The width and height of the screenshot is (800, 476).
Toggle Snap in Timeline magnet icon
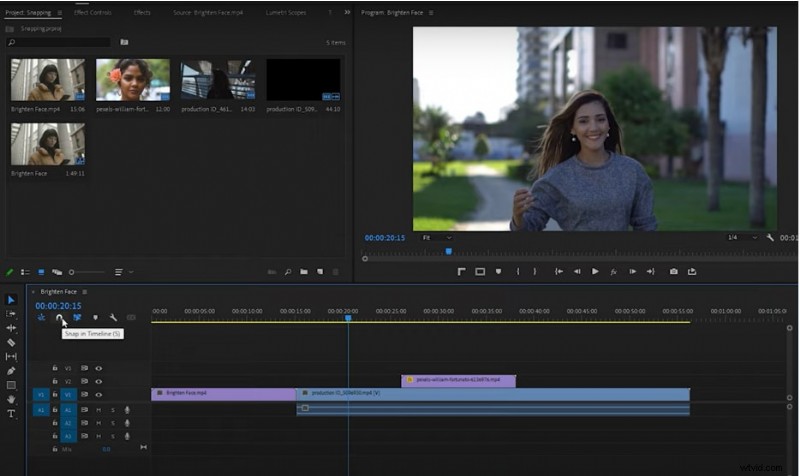59,317
